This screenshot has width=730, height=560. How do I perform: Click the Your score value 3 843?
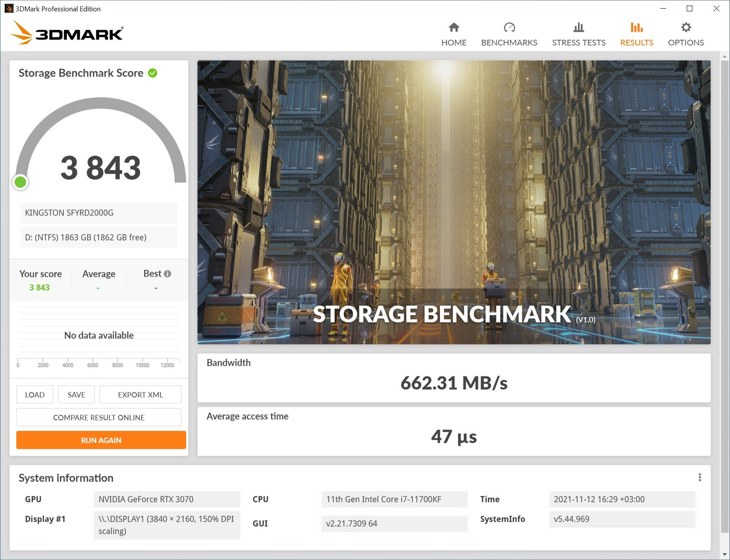(x=40, y=288)
